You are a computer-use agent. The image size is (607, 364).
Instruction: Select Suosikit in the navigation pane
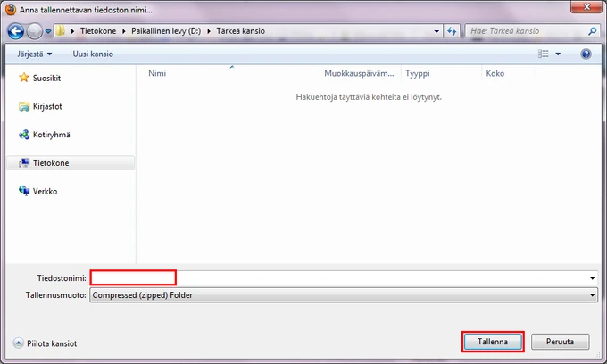point(39,78)
